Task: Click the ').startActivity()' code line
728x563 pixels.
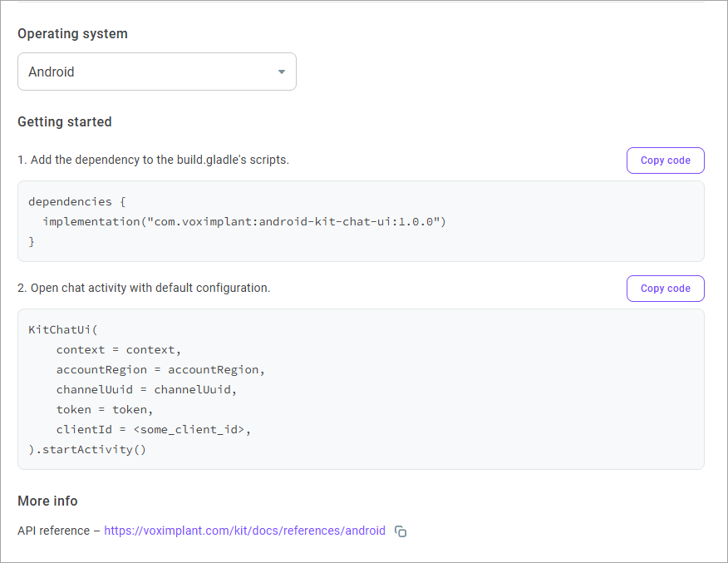Action: tap(87, 450)
